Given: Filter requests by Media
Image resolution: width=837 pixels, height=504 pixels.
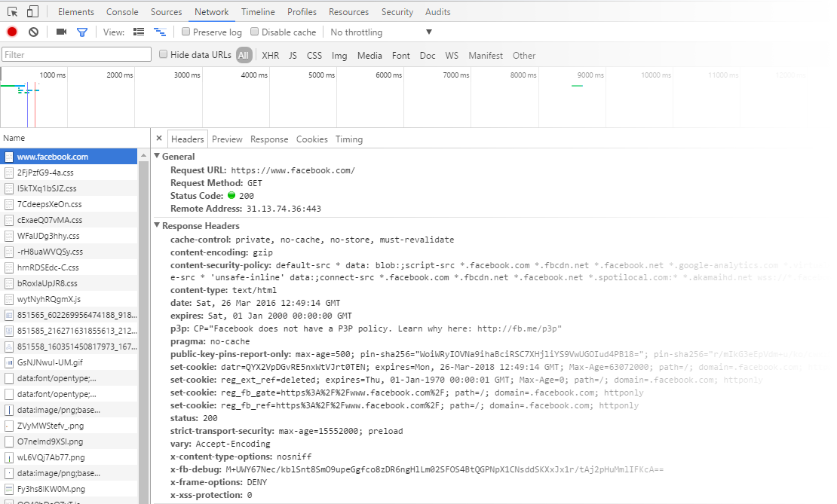Looking at the screenshot, I should [x=369, y=56].
